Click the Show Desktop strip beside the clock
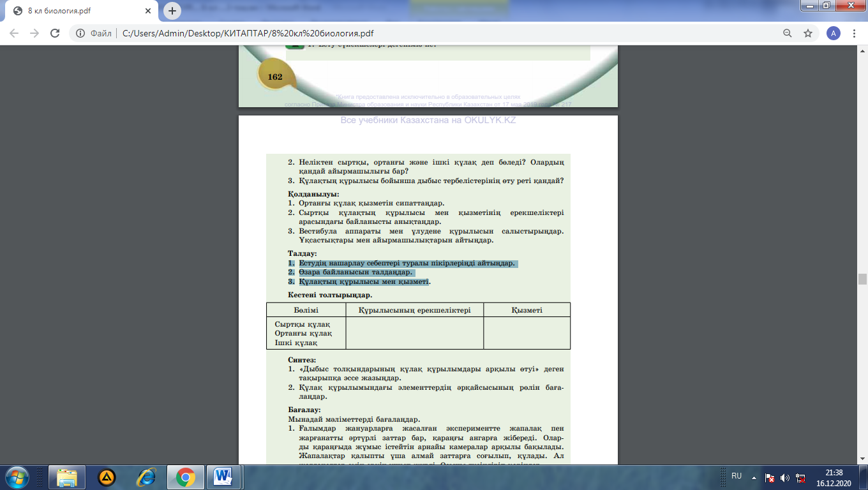This screenshot has height=490, width=868. point(863,477)
